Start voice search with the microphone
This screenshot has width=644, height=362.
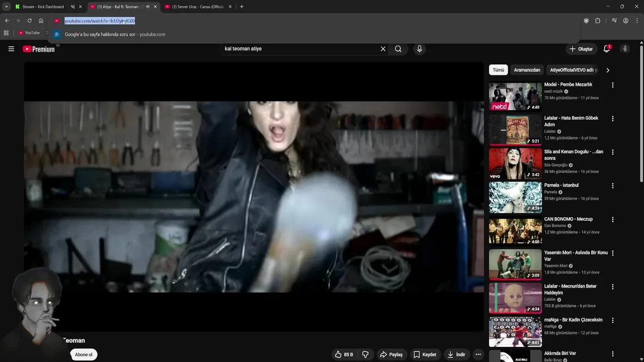click(x=420, y=49)
